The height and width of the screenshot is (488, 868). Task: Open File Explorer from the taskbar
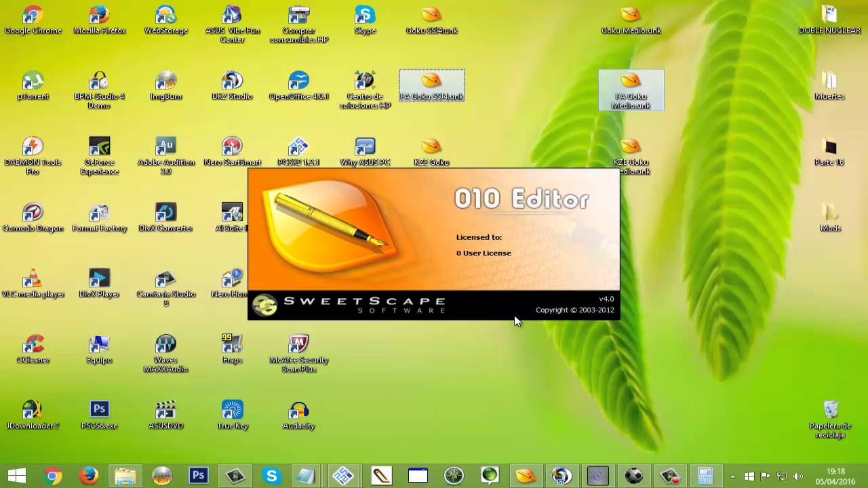[125, 476]
